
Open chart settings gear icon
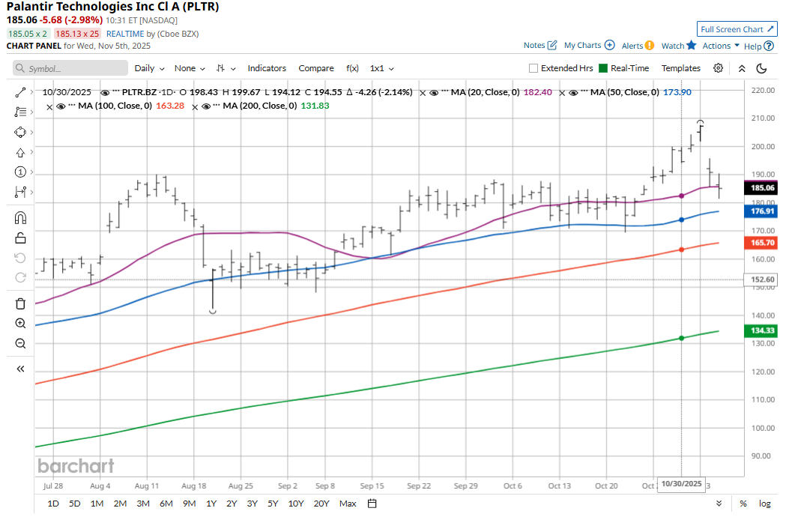(x=718, y=68)
